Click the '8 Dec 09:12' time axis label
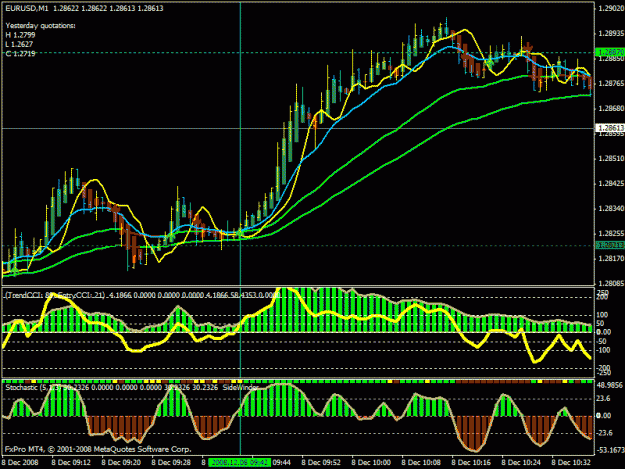 click(x=71, y=463)
